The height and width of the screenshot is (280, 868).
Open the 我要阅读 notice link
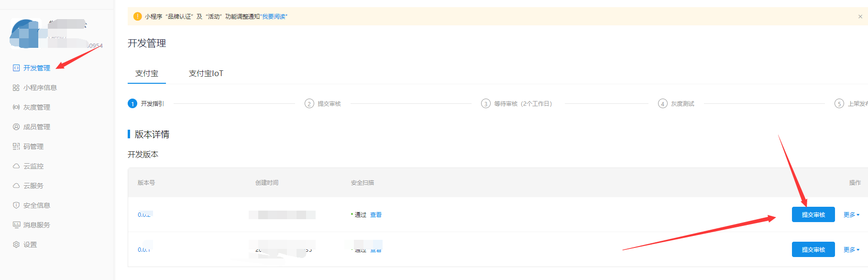click(x=275, y=17)
